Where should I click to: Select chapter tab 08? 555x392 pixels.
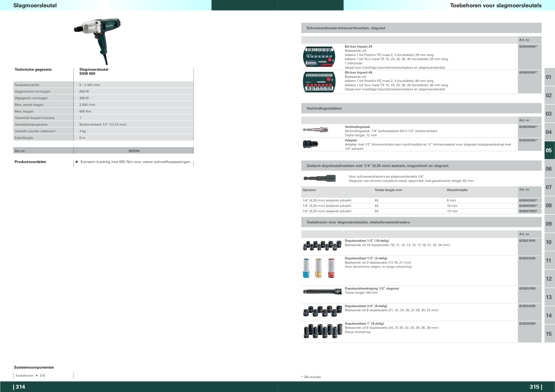(x=549, y=205)
